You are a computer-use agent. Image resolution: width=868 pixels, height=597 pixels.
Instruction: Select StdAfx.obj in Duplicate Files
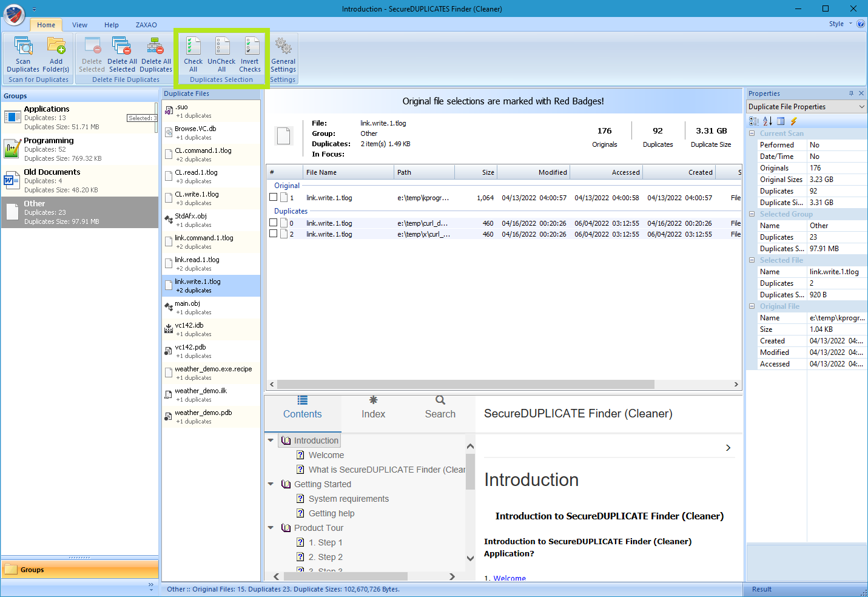coord(211,220)
